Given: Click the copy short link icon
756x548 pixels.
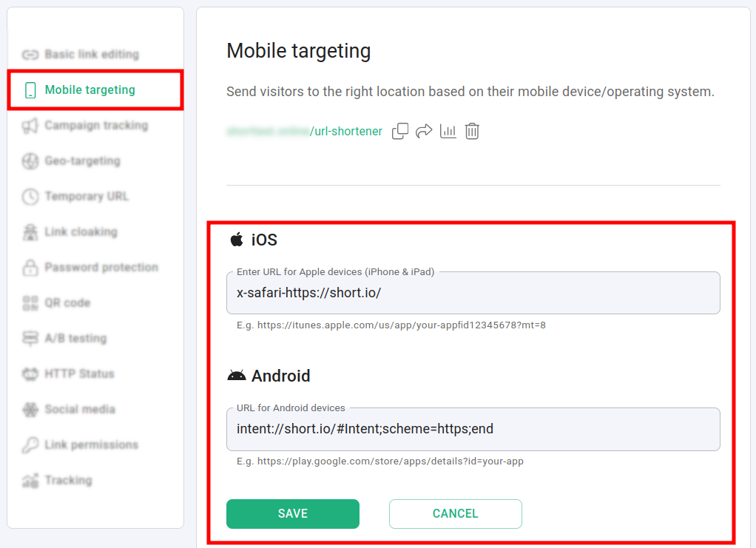Looking at the screenshot, I should click(x=400, y=132).
